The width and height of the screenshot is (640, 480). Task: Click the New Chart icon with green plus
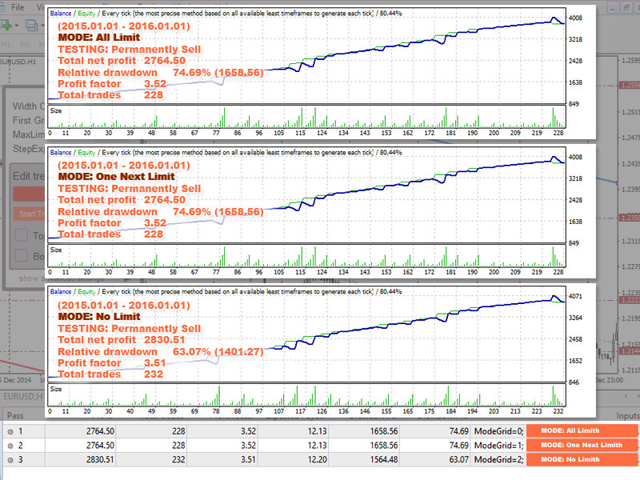tap(6, 25)
